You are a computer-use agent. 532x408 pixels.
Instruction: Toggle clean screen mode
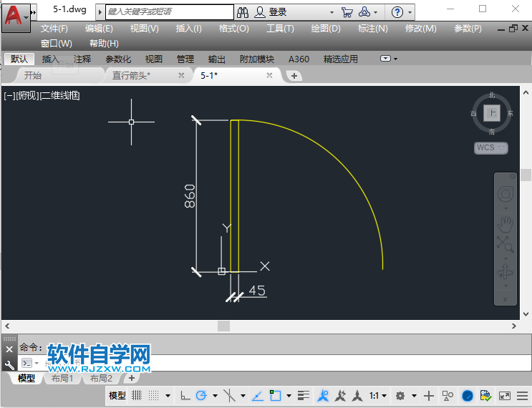[505, 396]
